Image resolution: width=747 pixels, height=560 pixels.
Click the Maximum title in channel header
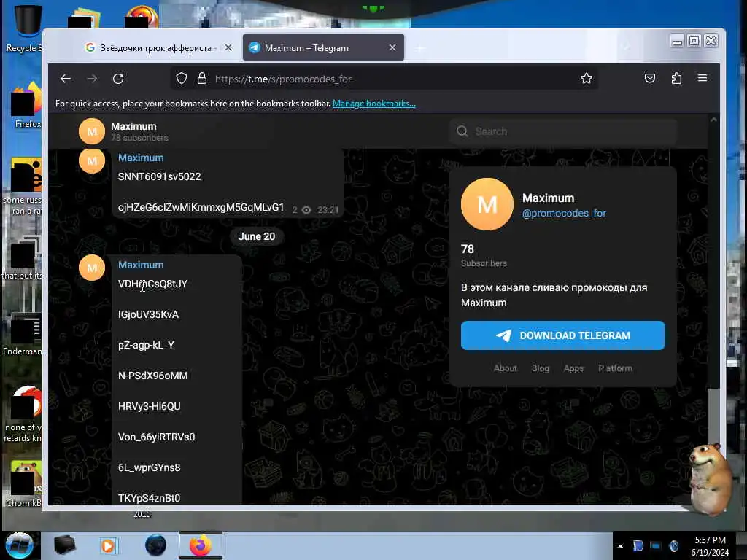point(133,126)
